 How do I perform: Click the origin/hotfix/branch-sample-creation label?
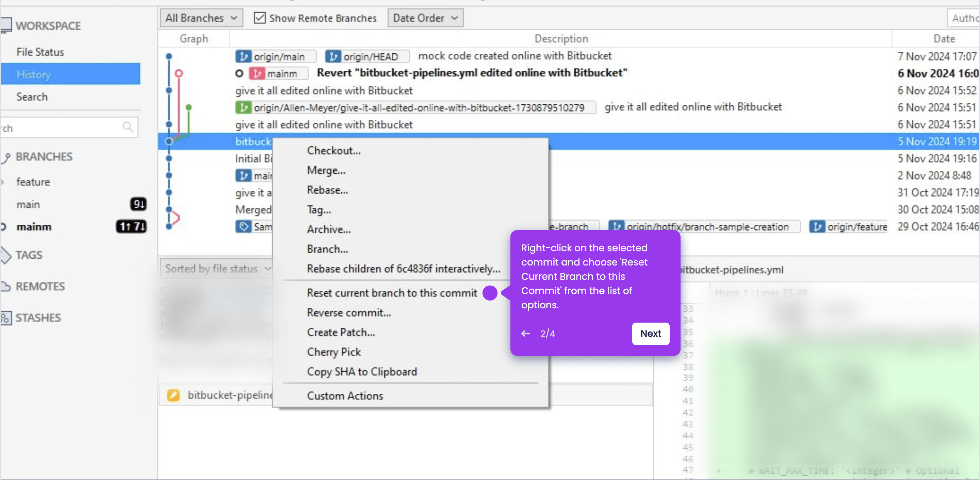tap(704, 227)
